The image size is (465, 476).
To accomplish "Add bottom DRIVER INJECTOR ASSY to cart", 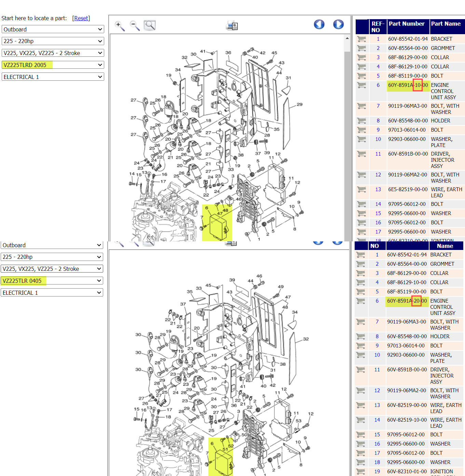I will [360, 370].
